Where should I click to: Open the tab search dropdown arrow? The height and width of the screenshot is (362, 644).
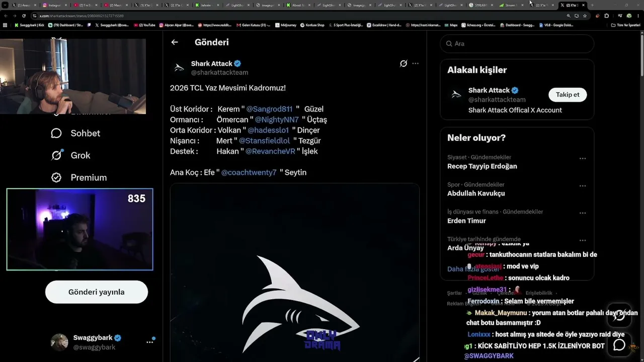click(5, 5)
